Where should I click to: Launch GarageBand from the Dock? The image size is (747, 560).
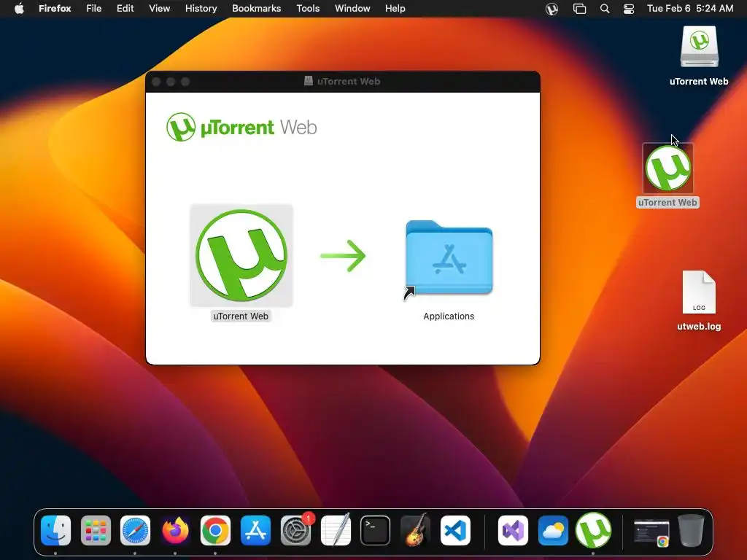[415, 531]
